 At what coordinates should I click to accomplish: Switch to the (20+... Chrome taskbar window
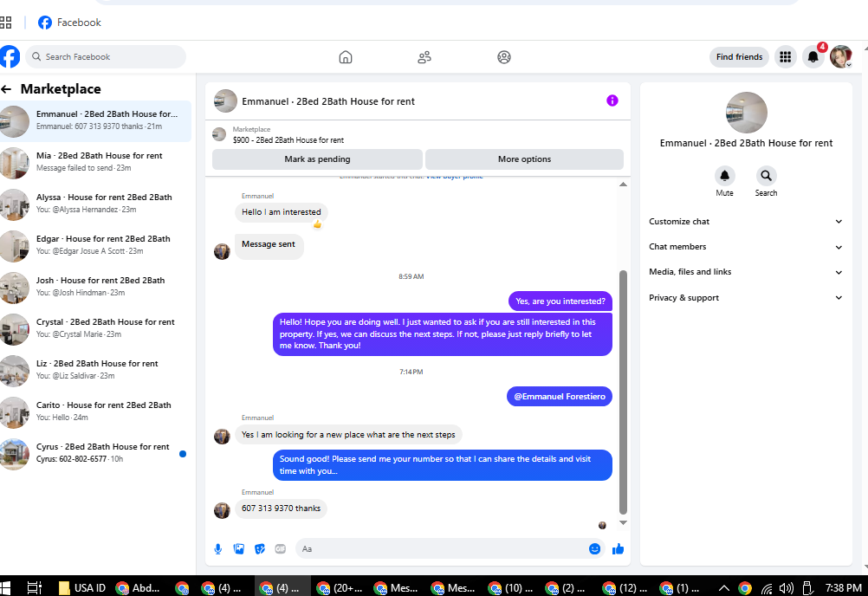coord(339,587)
